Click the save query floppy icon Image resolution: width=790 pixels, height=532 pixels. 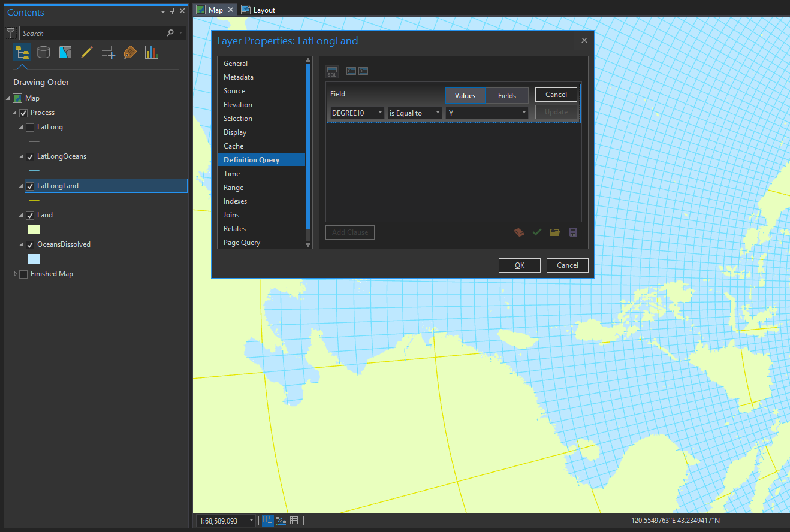[x=573, y=232]
